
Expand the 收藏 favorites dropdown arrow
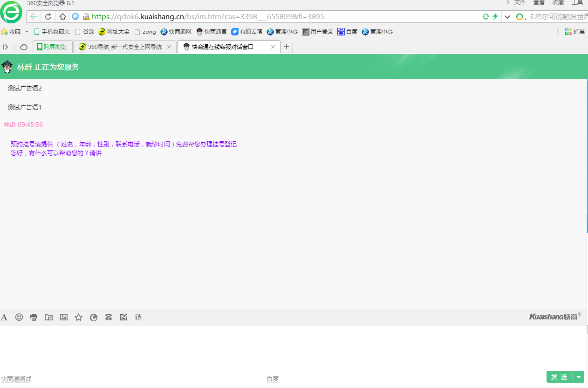point(27,32)
